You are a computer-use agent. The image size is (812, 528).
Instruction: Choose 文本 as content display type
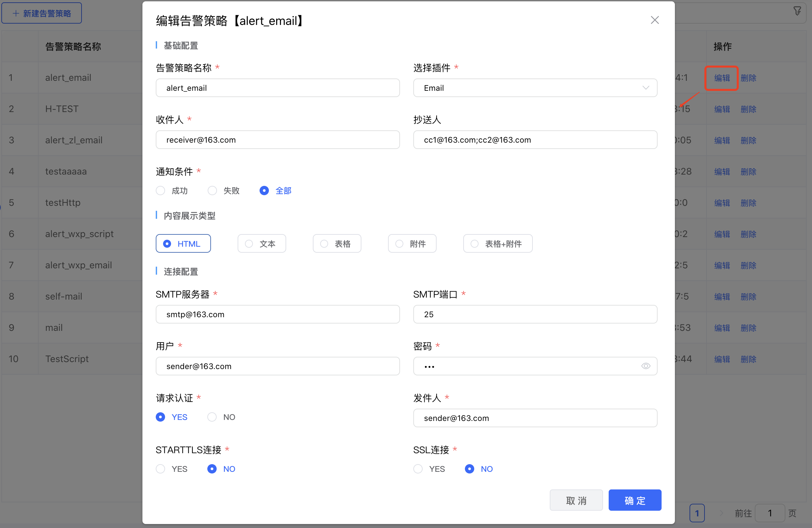[x=261, y=244]
